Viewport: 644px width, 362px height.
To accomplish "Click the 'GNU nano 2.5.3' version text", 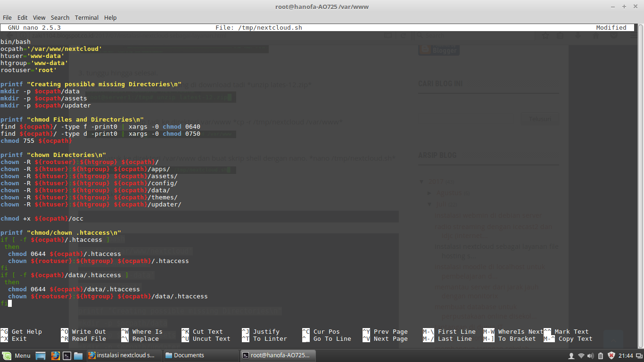I will pyautogui.click(x=34, y=27).
